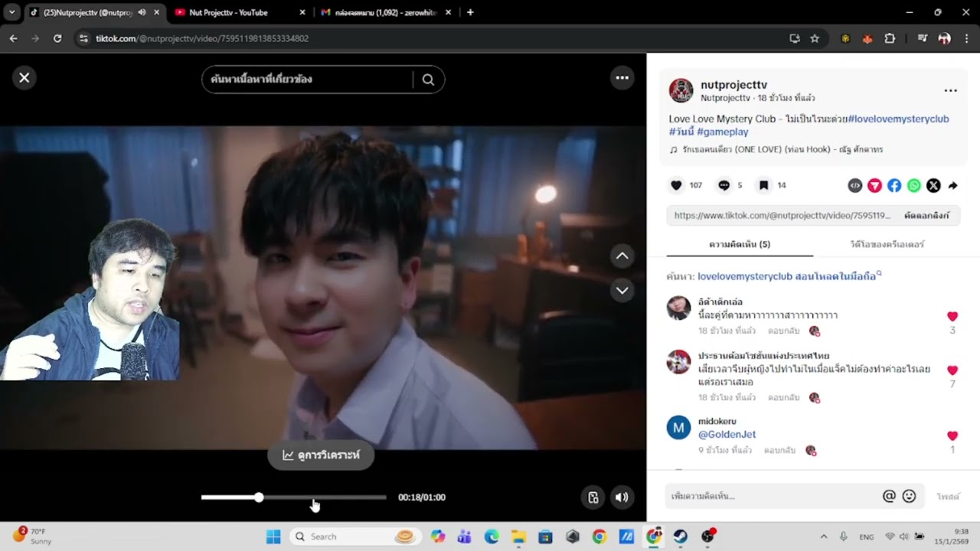Switch to the Gmail inbox tab
The height and width of the screenshot is (551, 980).
[x=386, y=12]
